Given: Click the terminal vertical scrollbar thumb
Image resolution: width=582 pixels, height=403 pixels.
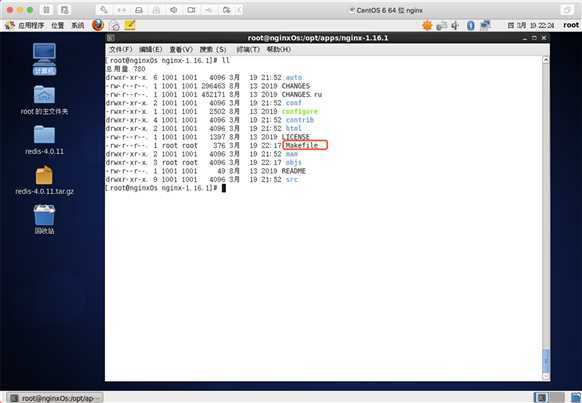Looking at the screenshot, I should click(546, 360).
